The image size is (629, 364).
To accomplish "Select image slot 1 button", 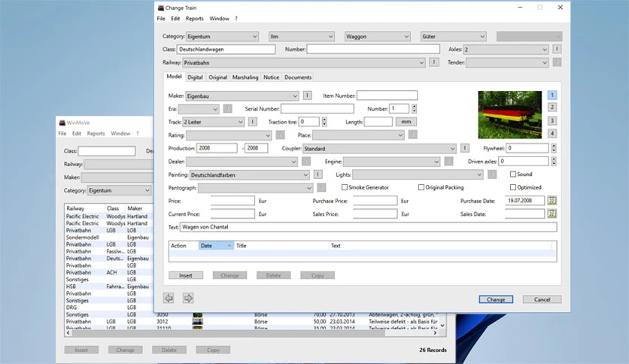I will [x=552, y=96].
